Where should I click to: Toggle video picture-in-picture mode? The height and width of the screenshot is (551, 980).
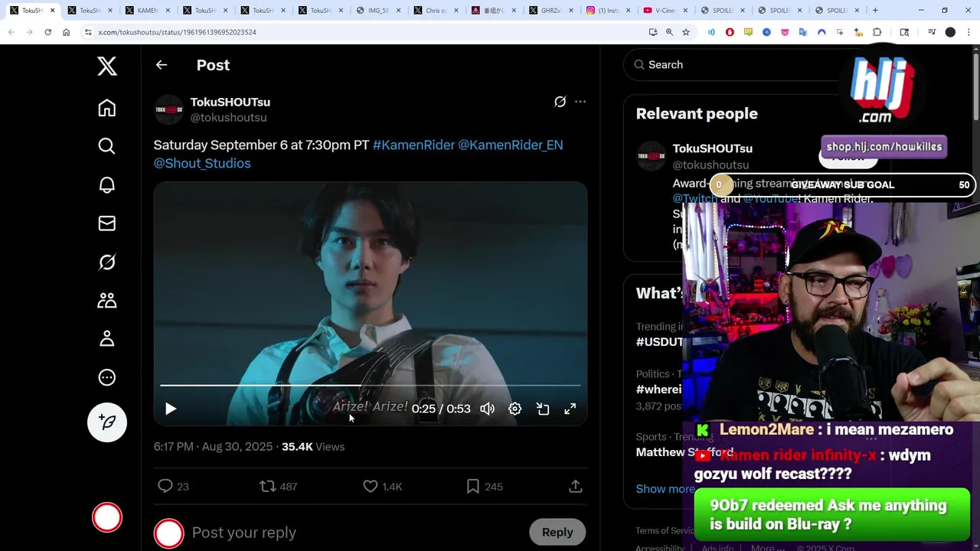pyautogui.click(x=543, y=409)
